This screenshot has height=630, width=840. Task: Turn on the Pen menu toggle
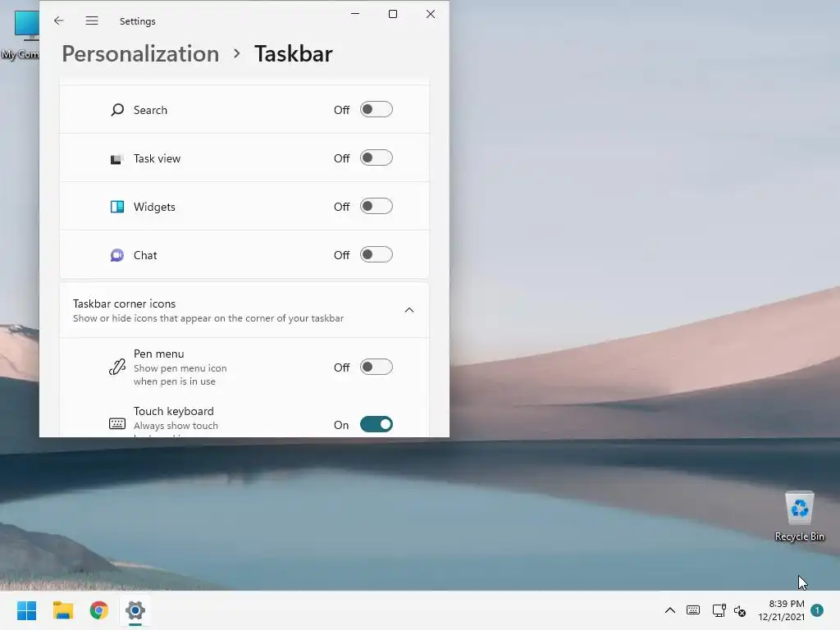(376, 367)
